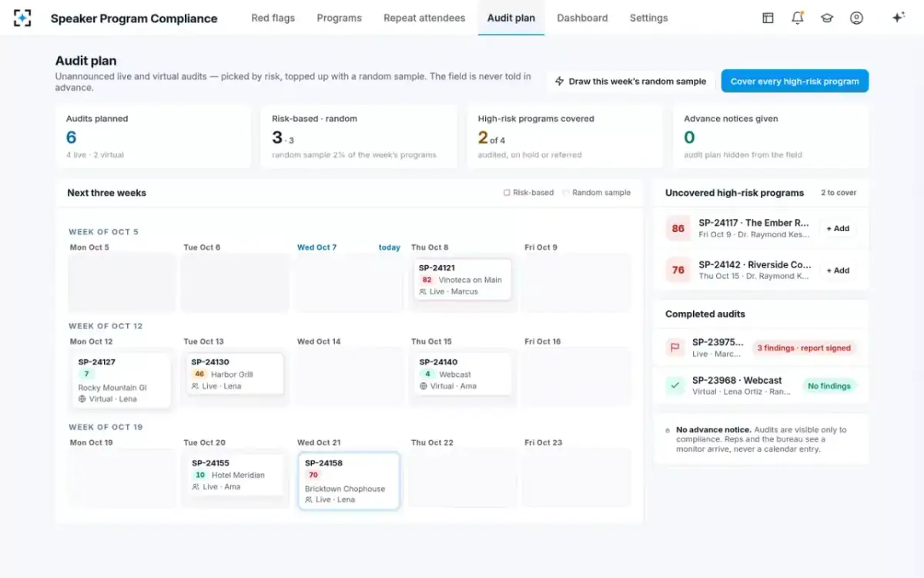Click the No findings badge
924x578 pixels.
[x=829, y=386]
